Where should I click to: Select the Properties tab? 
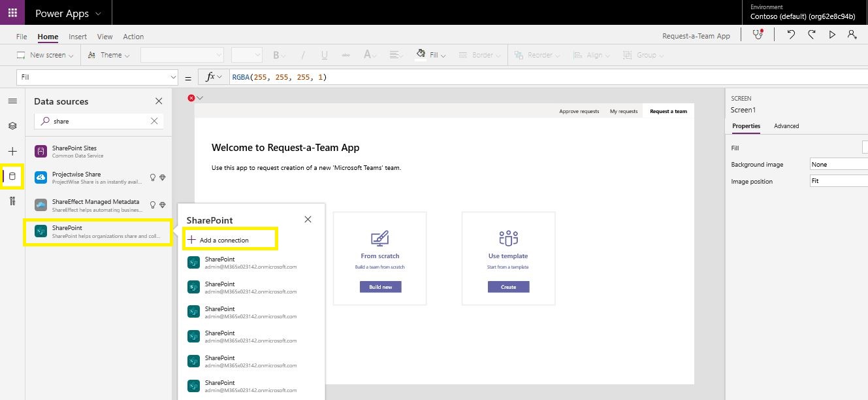click(746, 125)
